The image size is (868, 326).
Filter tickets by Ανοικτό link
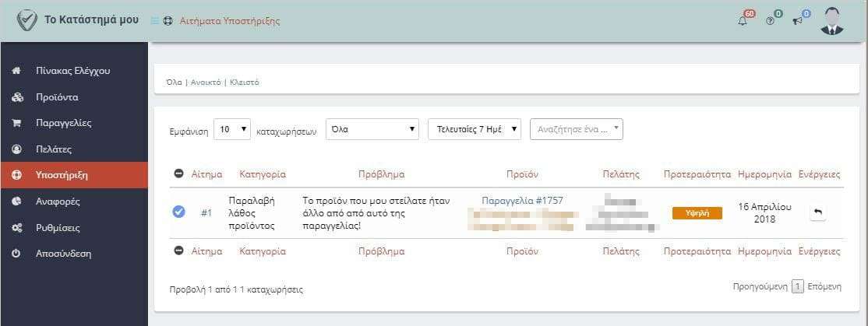(206, 82)
